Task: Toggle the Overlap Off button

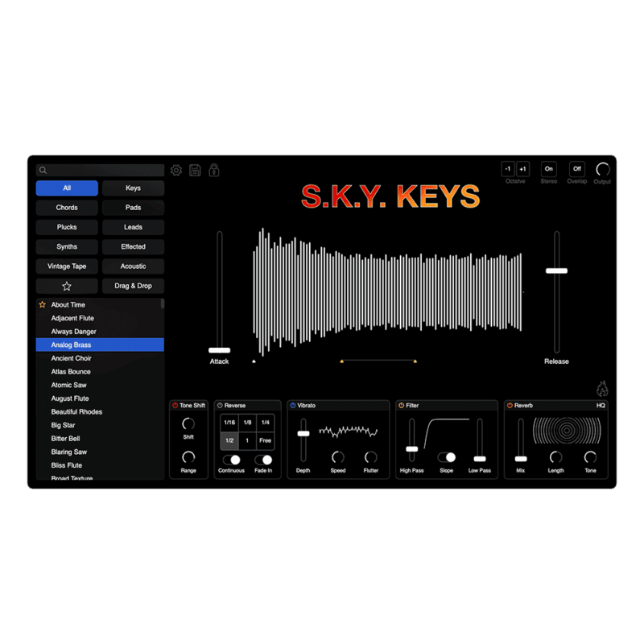Action: tap(577, 169)
